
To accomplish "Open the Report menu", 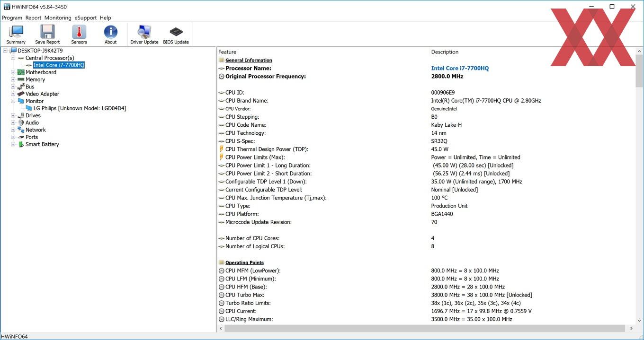I will pos(33,17).
